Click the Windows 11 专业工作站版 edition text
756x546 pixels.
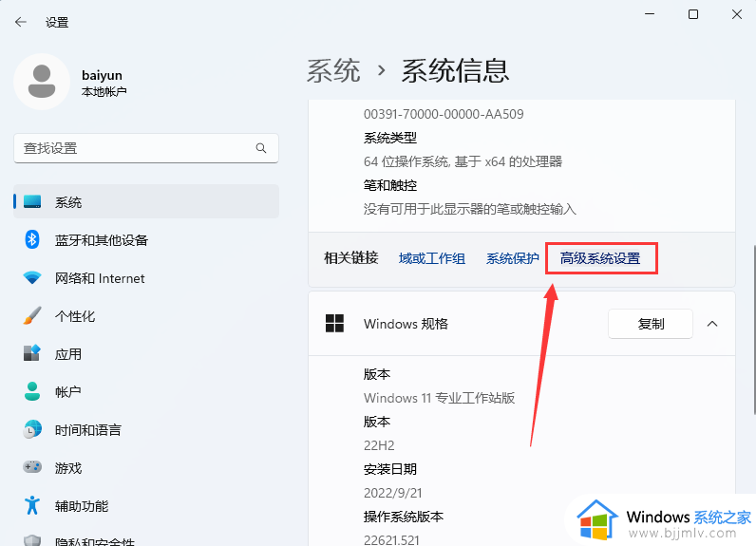pos(439,398)
